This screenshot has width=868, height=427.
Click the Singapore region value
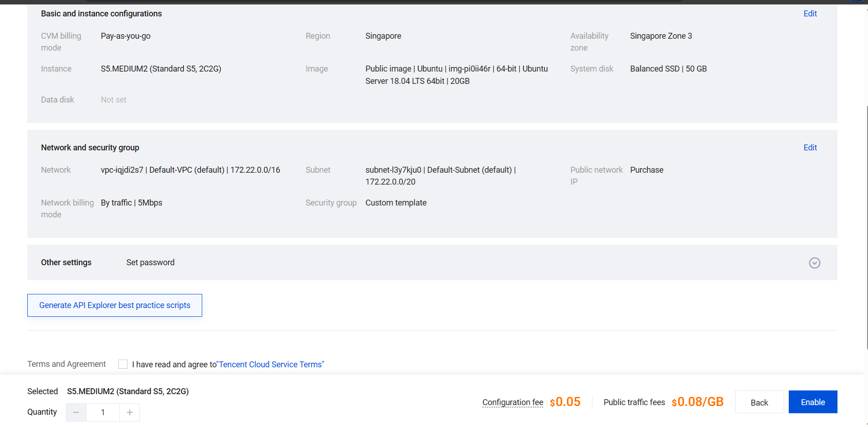[383, 36]
